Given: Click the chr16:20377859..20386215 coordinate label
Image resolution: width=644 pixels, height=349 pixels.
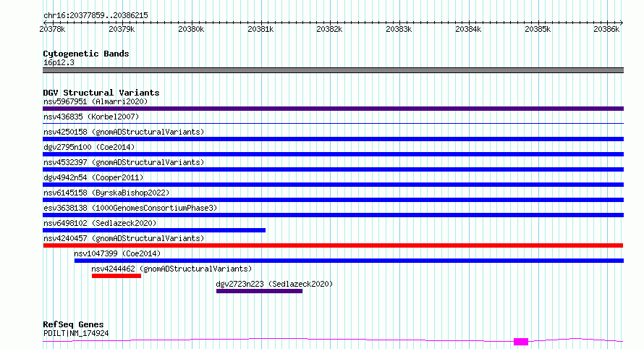Looking at the screenshot, I should tap(96, 15).
